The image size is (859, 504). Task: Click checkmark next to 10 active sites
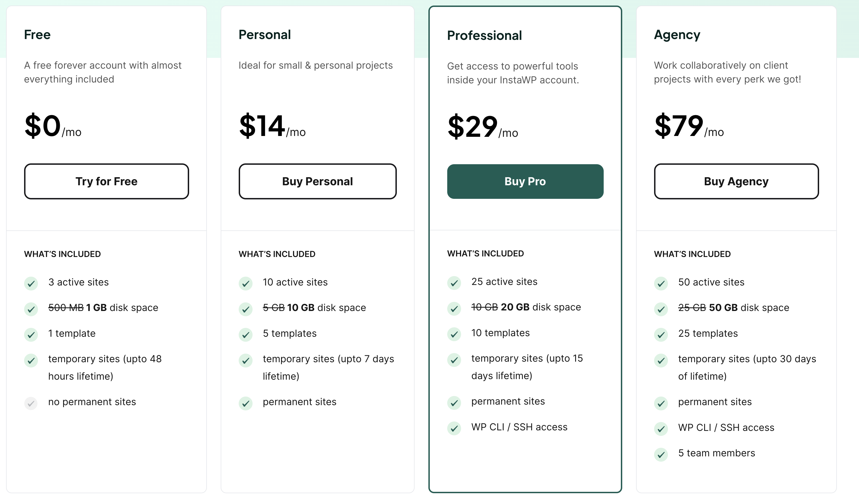point(245,283)
